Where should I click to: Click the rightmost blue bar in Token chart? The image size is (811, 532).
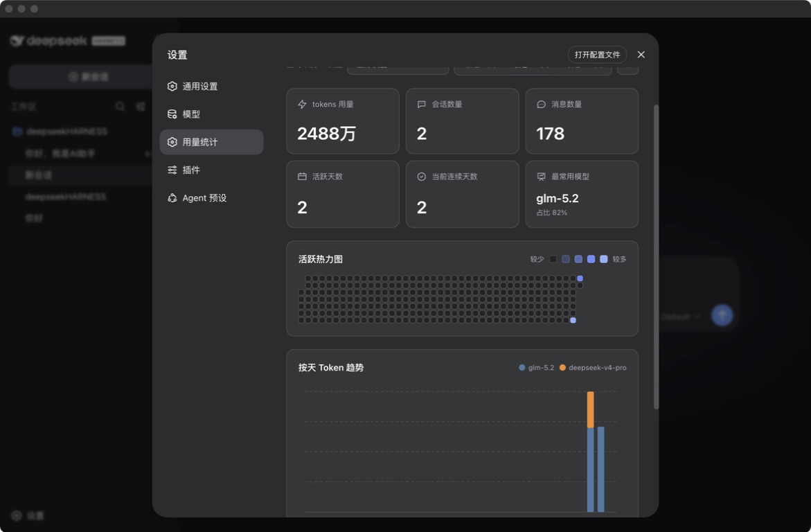[601, 469]
